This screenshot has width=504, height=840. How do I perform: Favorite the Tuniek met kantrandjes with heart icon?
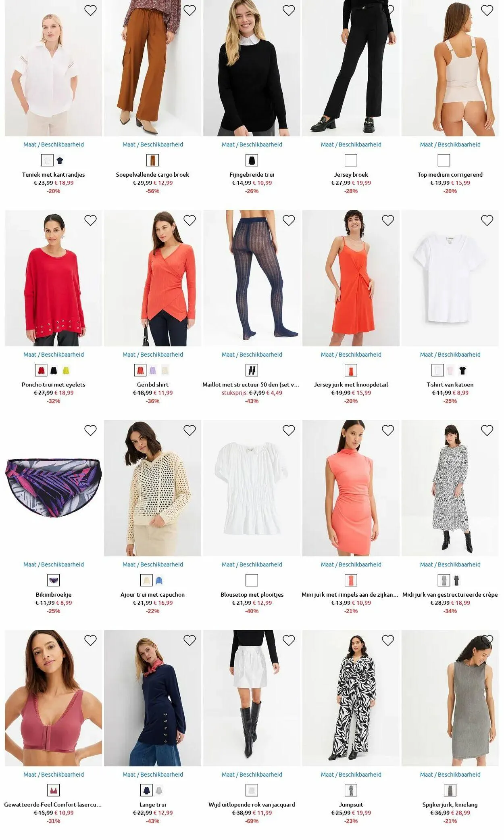90,10
